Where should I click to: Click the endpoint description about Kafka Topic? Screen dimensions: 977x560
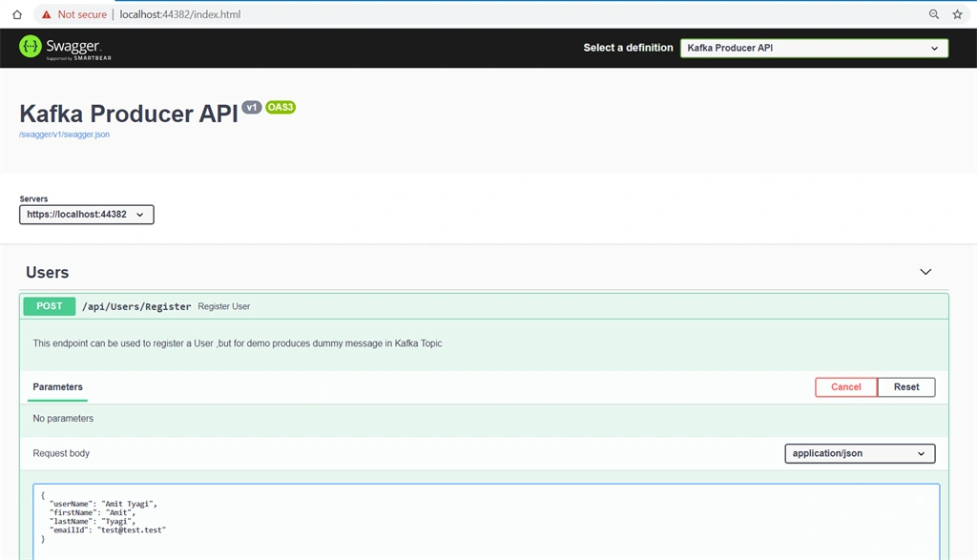[x=238, y=343]
